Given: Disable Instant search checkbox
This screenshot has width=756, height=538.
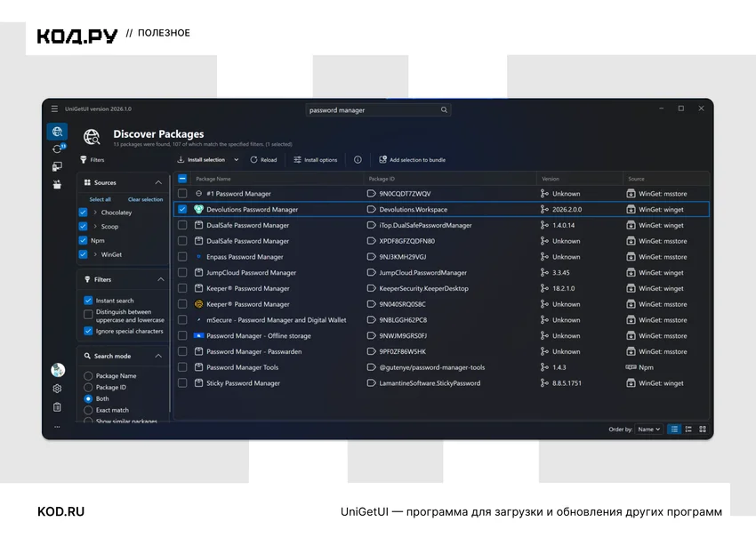Looking at the screenshot, I should pyautogui.click(x=88, y=301).
